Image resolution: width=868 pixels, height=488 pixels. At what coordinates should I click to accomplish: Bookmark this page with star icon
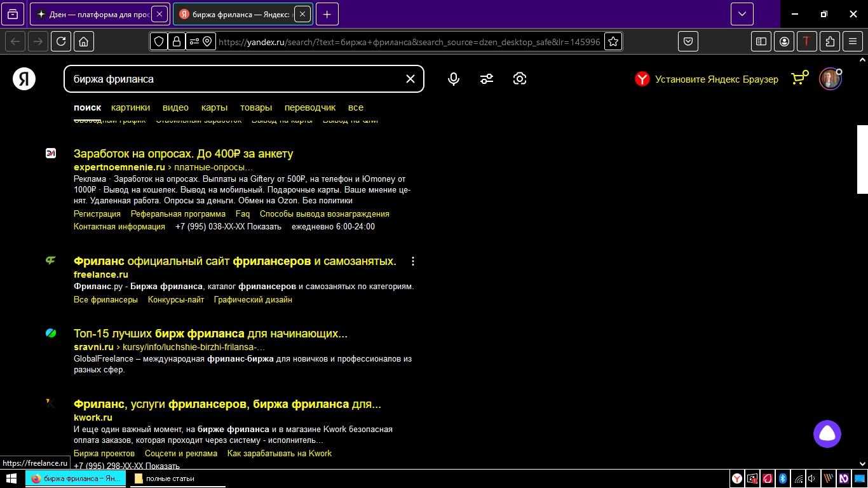click(x=613, y=41)
